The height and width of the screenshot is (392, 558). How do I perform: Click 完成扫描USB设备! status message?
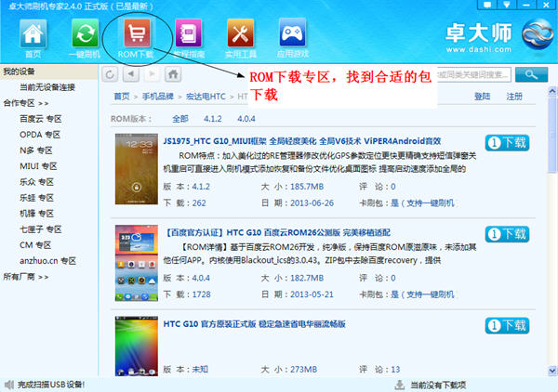(51, 385)
